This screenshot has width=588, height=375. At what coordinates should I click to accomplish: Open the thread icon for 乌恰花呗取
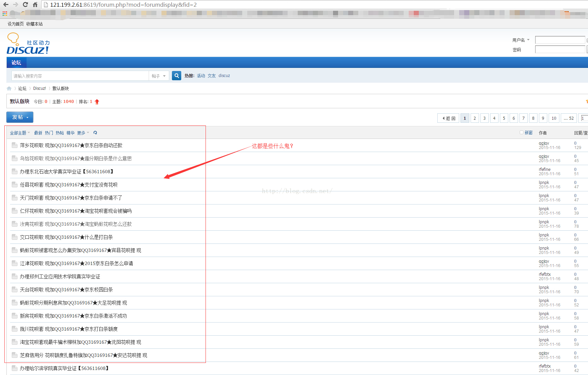click(14, 158)
